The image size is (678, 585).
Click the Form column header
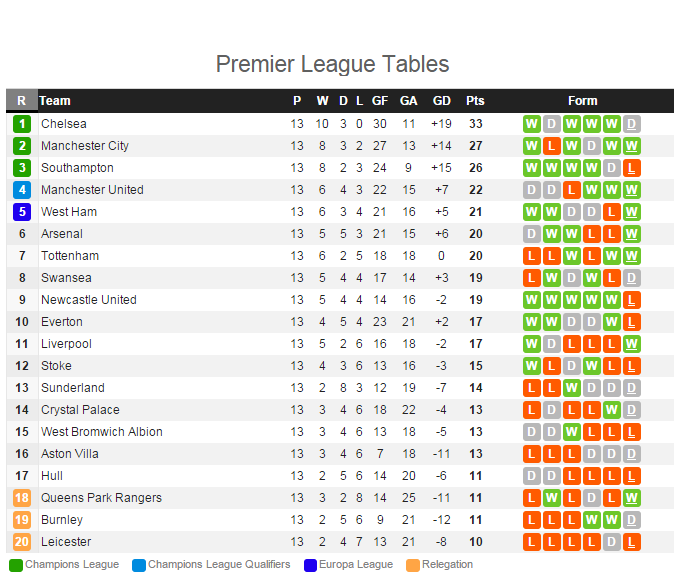(x=582, y=101)
